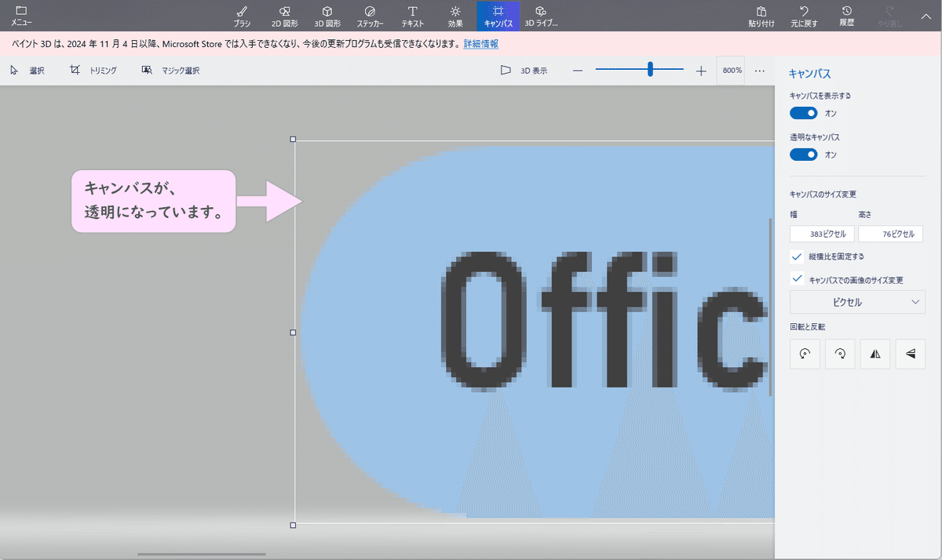
Task: Click the top-left canvas resize handle
Action: coord(294,139)
